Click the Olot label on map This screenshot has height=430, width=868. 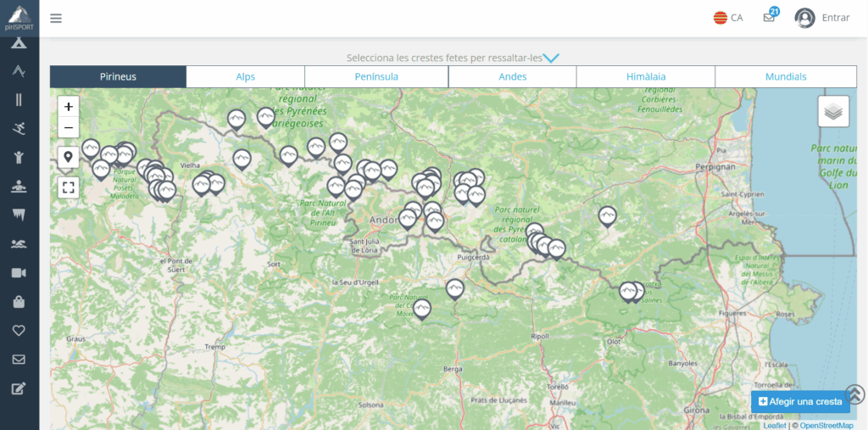click(614, 341)
